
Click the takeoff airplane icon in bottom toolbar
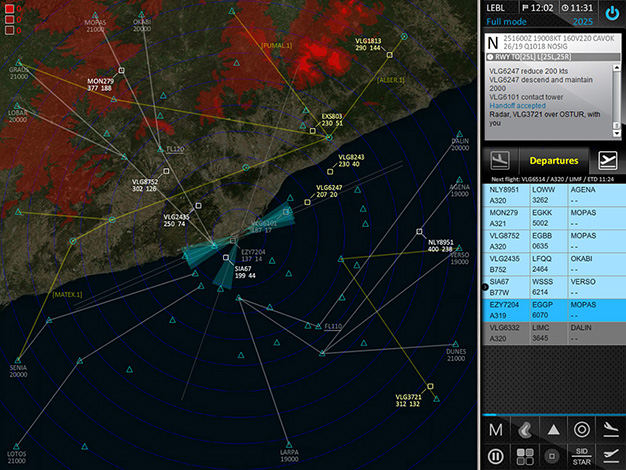[610, 456]
